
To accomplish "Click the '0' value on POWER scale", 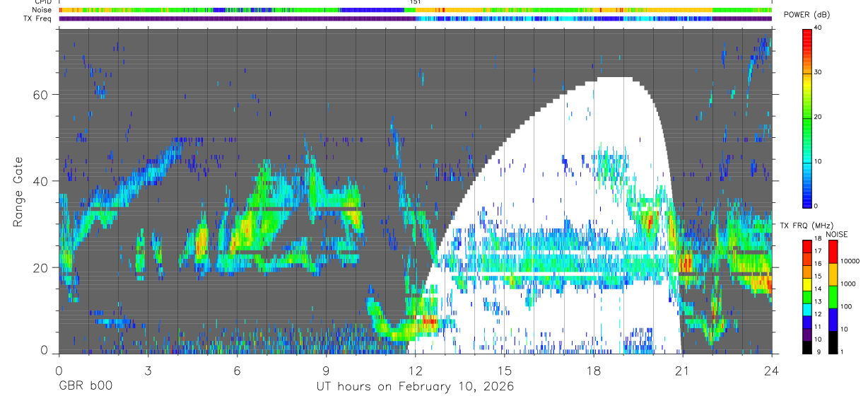I will [x=816, y=206].
